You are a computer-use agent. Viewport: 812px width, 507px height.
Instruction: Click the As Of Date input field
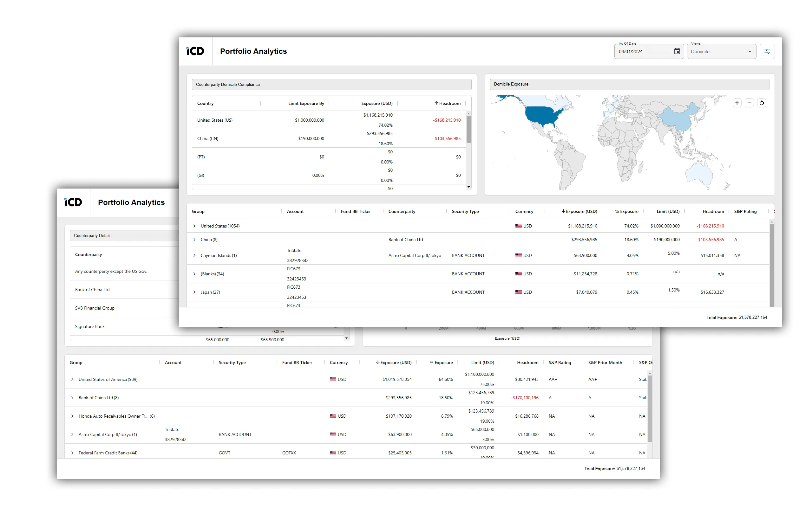click(x=643, y=52)
